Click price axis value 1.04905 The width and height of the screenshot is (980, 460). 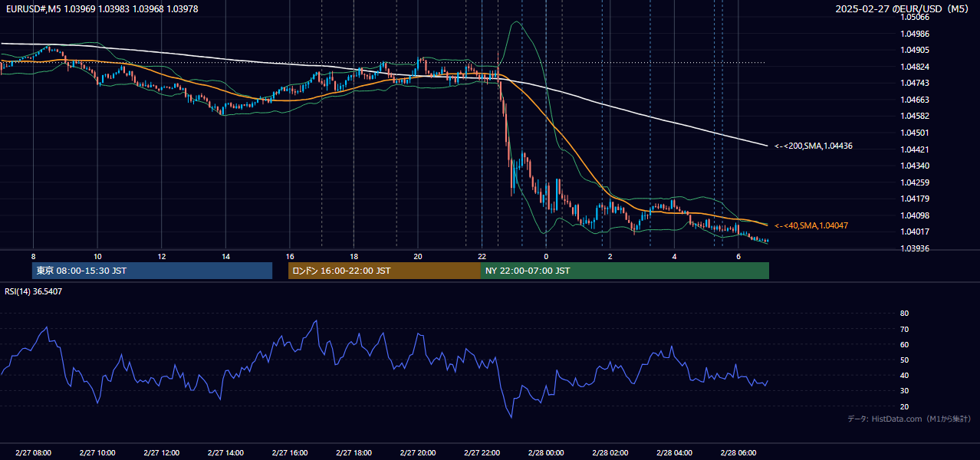click(915, 50)
